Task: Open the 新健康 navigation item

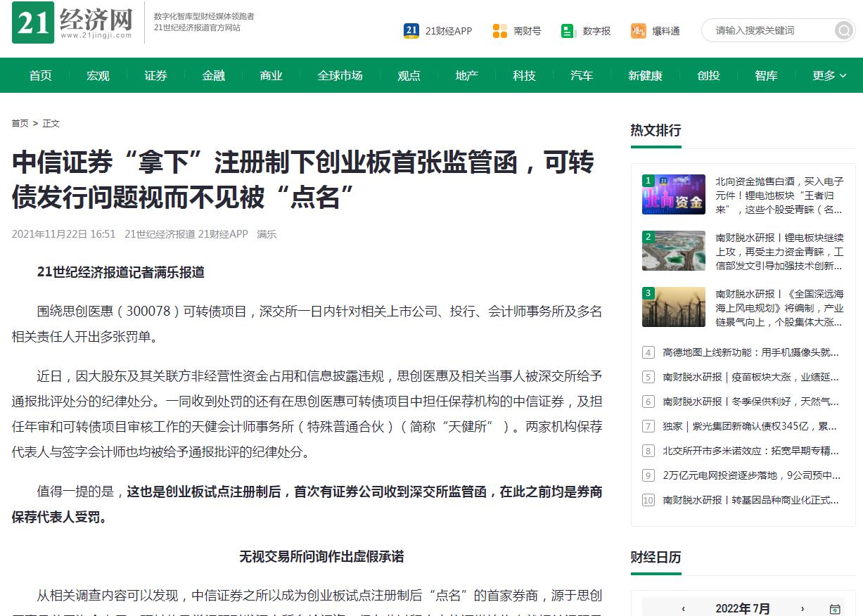Action: click(646, 75)
